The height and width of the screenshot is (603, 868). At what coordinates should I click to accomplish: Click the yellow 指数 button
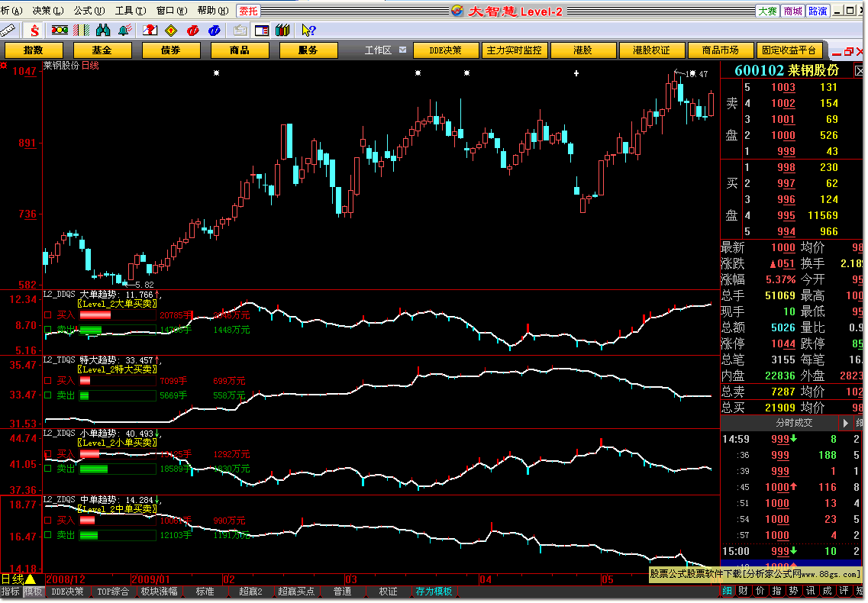(34, 50)
